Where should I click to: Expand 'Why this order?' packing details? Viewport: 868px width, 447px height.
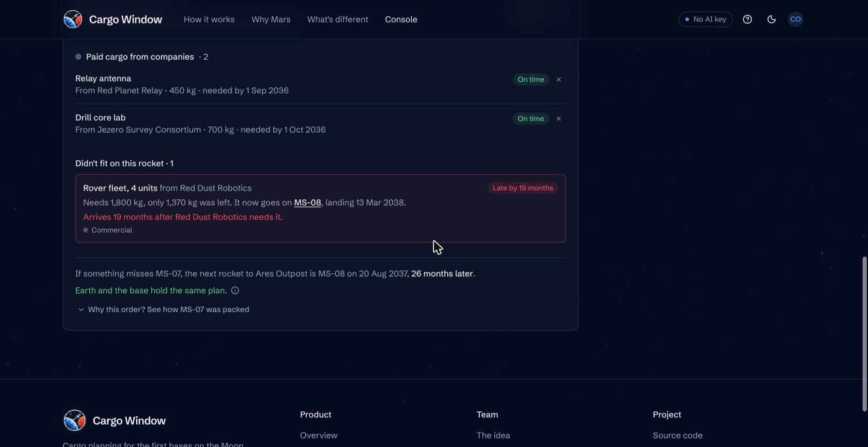pos(163,310)
